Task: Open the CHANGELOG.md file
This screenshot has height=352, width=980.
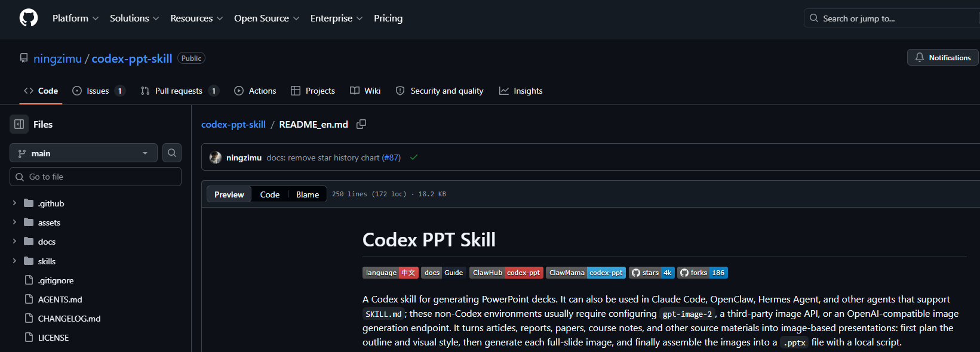Action: click(x=69, y=319)
